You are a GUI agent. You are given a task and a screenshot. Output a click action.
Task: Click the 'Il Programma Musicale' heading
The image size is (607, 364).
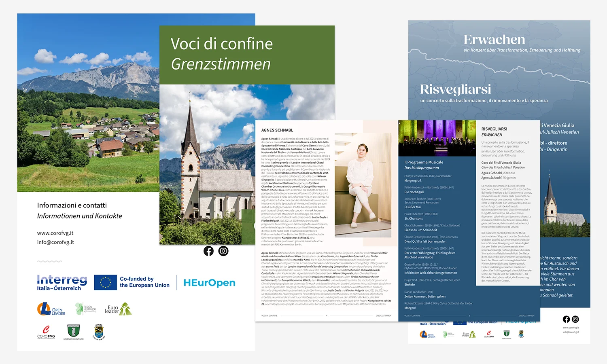click(424, 162)
